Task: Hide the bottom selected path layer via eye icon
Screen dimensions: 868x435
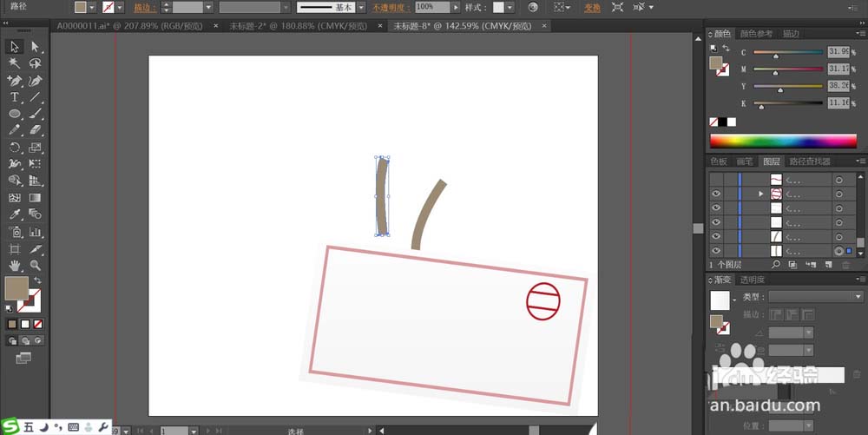Action: pyautogui.click(x=716, y=251)
